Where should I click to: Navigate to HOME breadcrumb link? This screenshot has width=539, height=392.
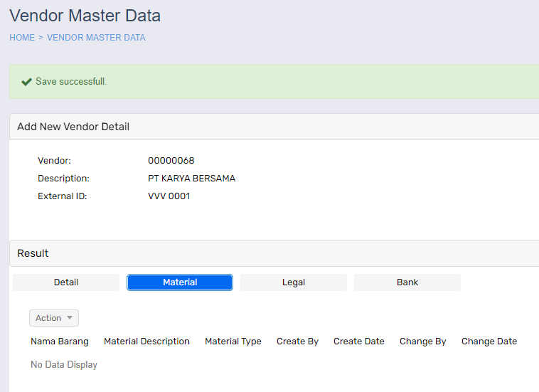22,38
